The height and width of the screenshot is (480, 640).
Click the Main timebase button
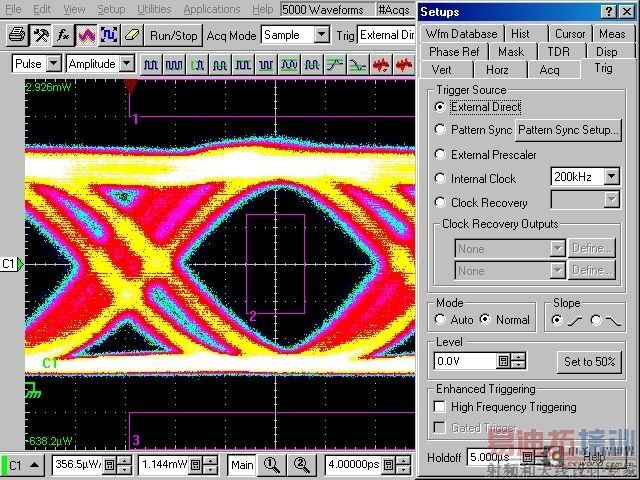pyautogui.click(x=242, y=465)
